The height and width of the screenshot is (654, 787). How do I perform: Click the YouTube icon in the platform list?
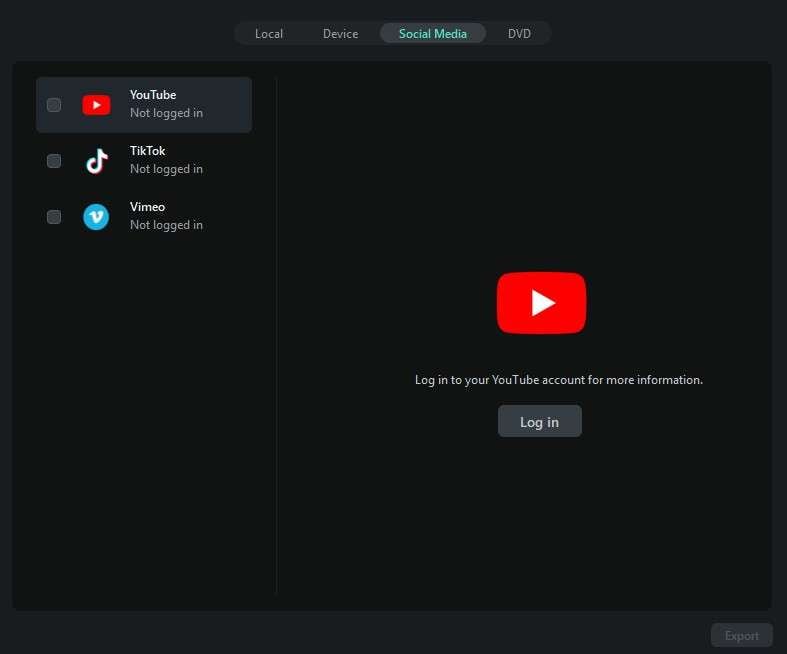pos(96,105)
